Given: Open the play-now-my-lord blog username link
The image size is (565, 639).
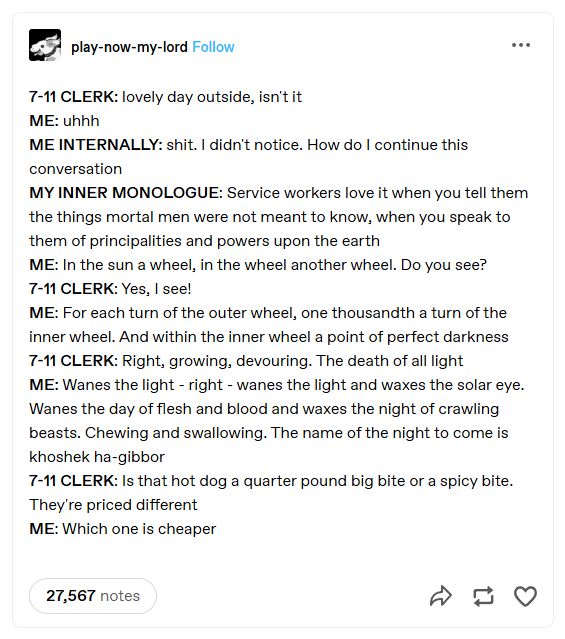Looking at the screenshot, I should 129,47.
